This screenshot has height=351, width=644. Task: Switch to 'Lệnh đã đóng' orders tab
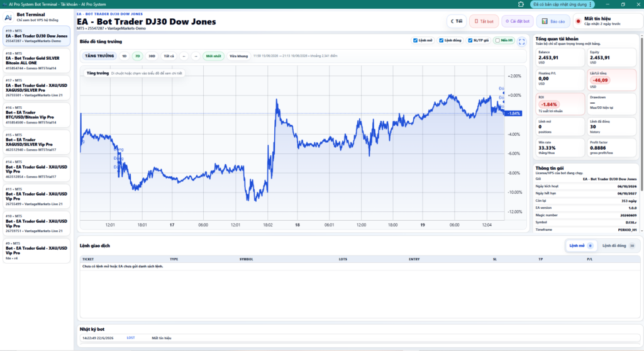[x=619, y=246]
